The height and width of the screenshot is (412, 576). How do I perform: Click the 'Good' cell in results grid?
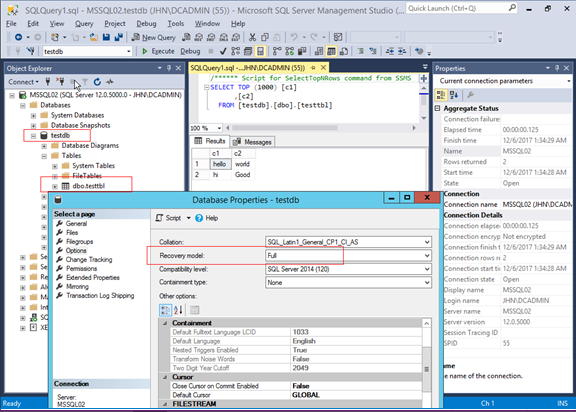tap(242, 175)
